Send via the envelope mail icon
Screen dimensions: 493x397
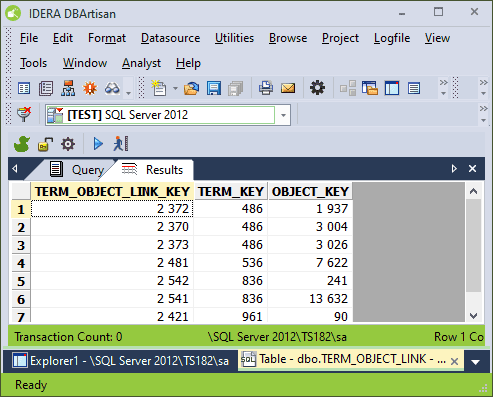point(288,88)
